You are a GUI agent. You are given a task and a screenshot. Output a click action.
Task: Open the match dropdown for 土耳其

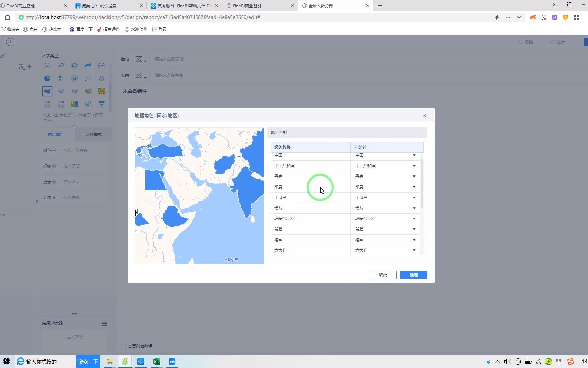tap(414, 198)
